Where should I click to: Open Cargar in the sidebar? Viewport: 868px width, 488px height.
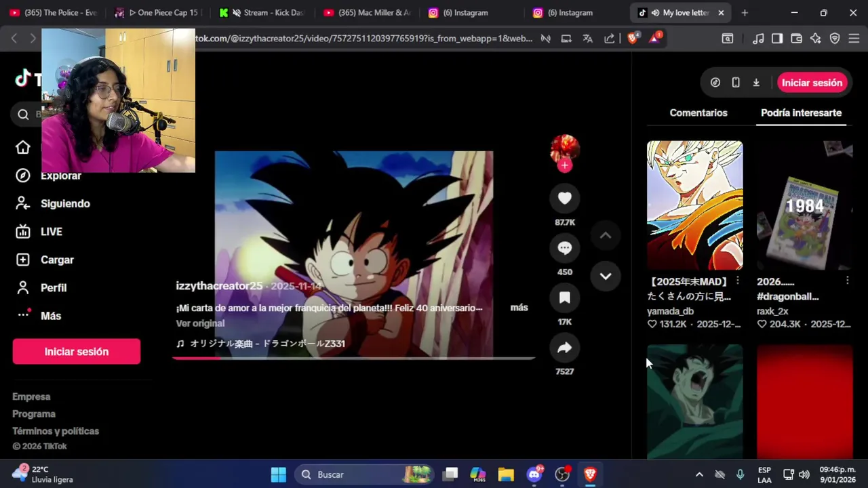point(44,260)
